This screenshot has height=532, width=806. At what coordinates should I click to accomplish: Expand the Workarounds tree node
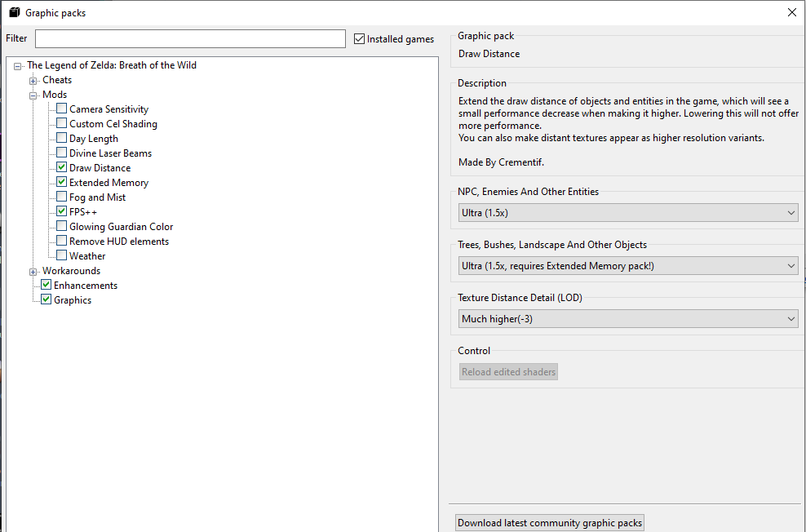coord(33,272)
